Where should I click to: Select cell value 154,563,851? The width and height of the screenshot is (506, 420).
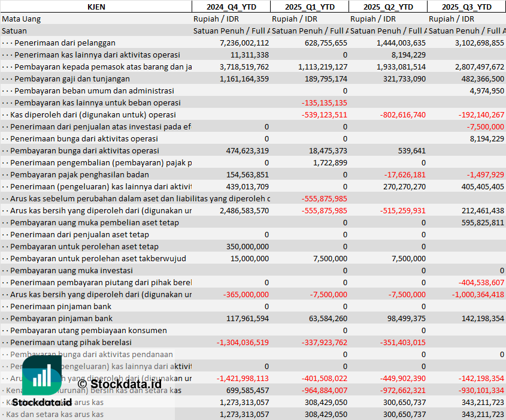coord(247,174)
